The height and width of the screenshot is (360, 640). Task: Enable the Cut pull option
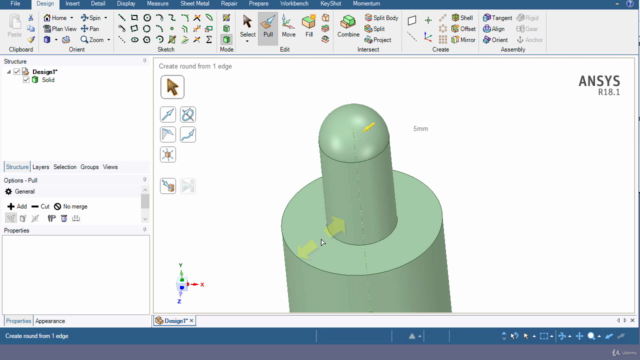click(x=40, y=207)
